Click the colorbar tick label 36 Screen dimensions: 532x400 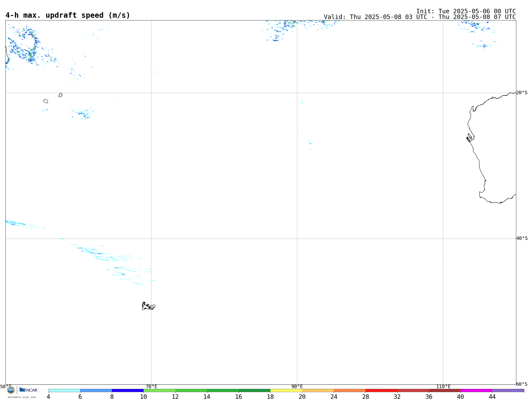click(429, 397)
